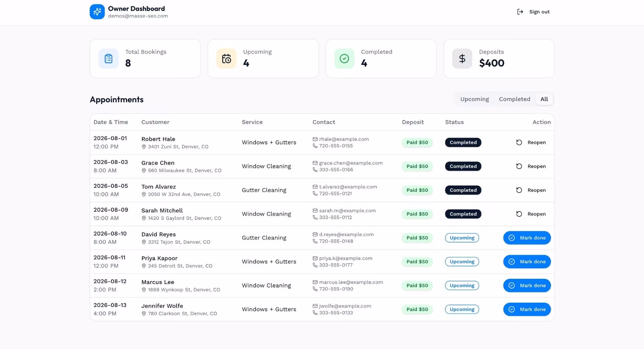
Task: Mark David Reyes' appointment done
Action: click(x=527, y=238)
